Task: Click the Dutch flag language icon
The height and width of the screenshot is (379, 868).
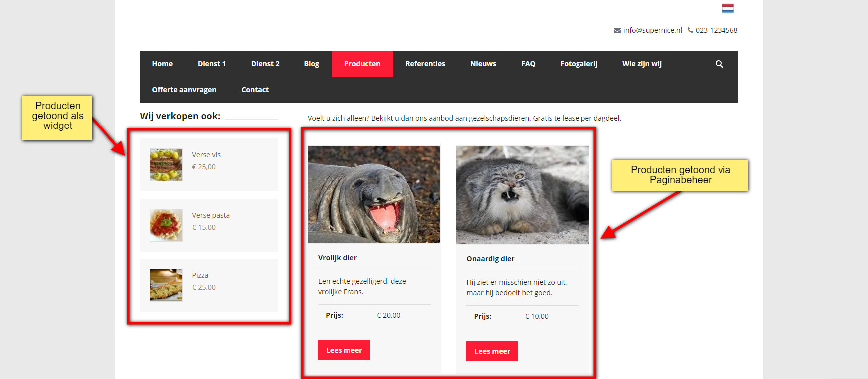Action: [727, 8]
